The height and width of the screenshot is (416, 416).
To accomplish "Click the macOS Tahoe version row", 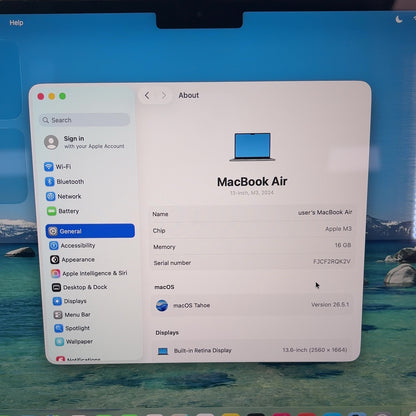I will coord(253,305).
